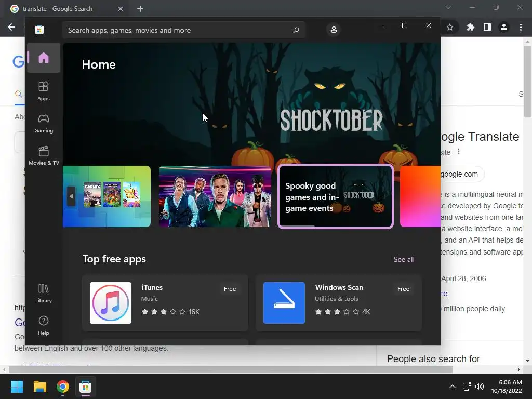Viewport: 532px width, 399px height.
Task: Open volume speaker tray icon
Action: 480,387
